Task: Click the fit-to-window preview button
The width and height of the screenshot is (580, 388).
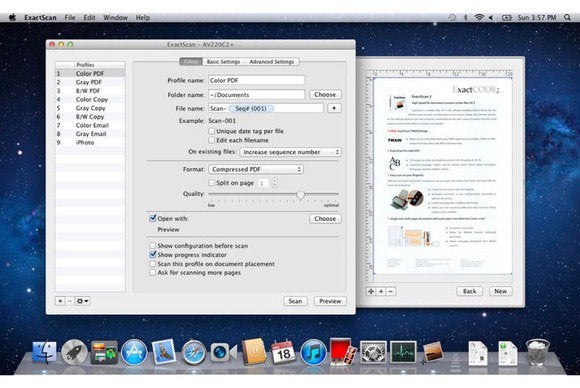Action: [371, 291]
